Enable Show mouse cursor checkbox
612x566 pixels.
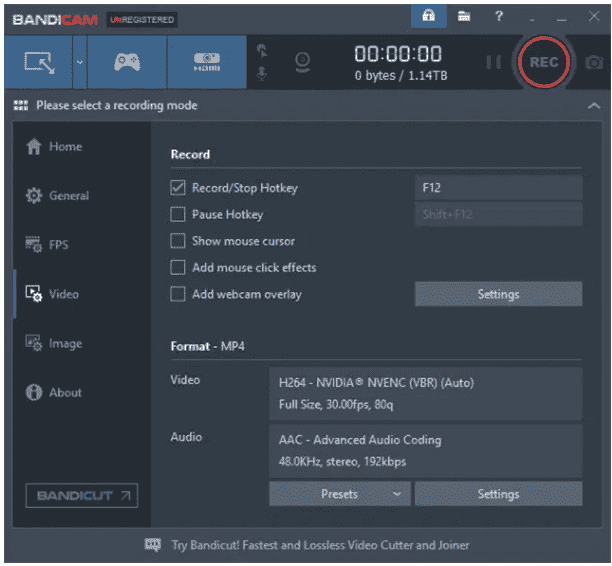[178, 241]
